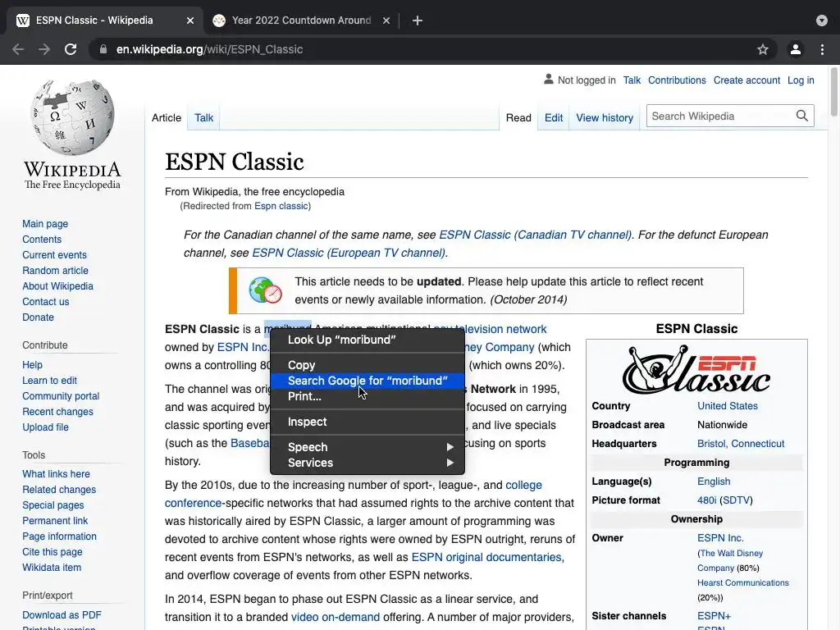Open ESPN Classic (Canadian TV channel) link

coord(535,235)
